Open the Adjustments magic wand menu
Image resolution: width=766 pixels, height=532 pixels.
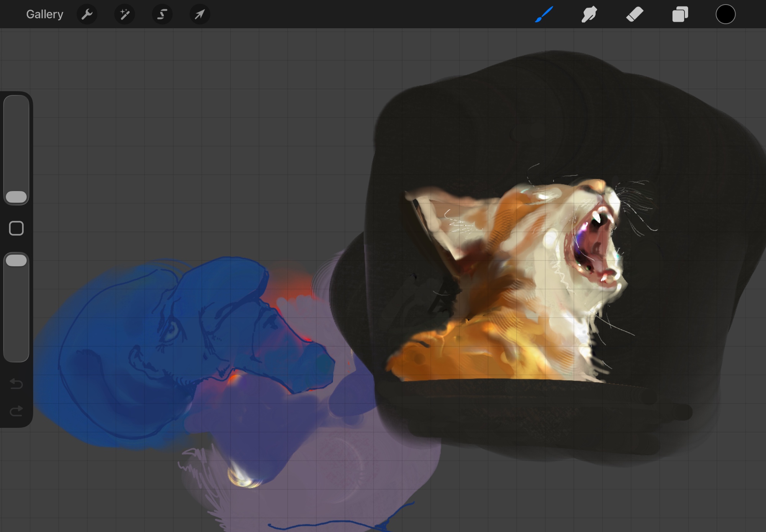[124, 15]
